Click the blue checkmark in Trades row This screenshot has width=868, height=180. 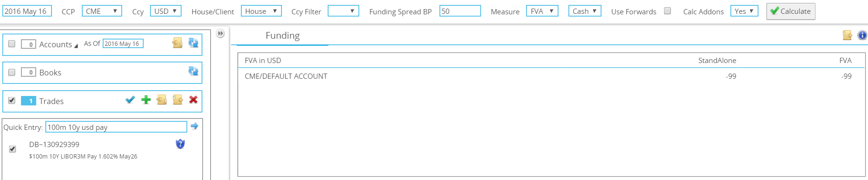[130, 100]
